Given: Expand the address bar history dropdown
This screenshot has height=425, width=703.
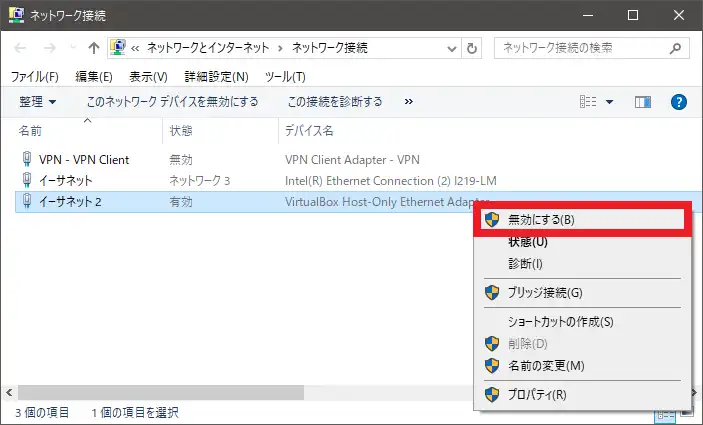Looking at the screenshot, I should (x=452, y=48).
